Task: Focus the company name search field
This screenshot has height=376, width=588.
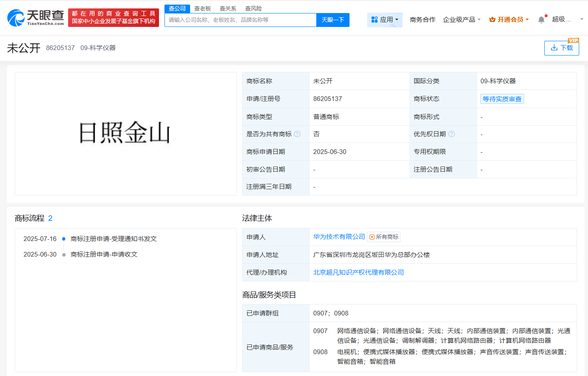Action: pyautogui.click(x=240, y=20)
